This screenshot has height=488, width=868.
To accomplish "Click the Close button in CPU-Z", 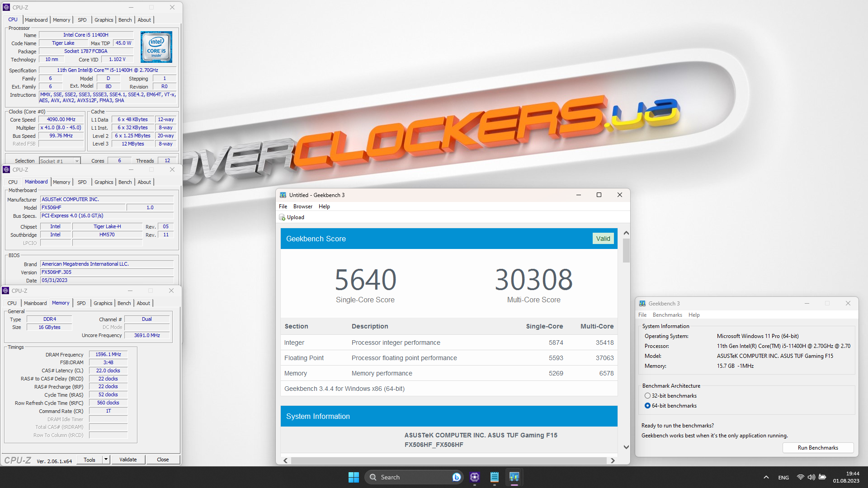I will pyautogui.click(x=163, y=460).
